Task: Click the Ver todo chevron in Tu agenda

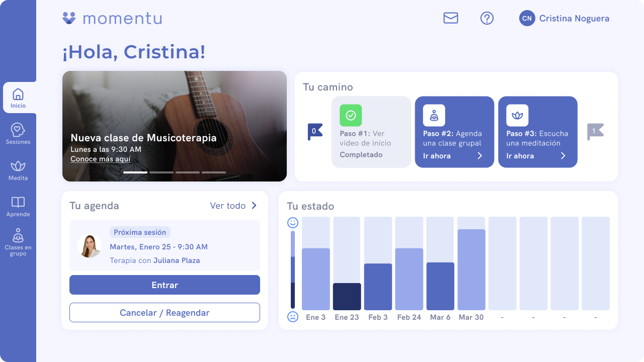Action: [254, 206]
